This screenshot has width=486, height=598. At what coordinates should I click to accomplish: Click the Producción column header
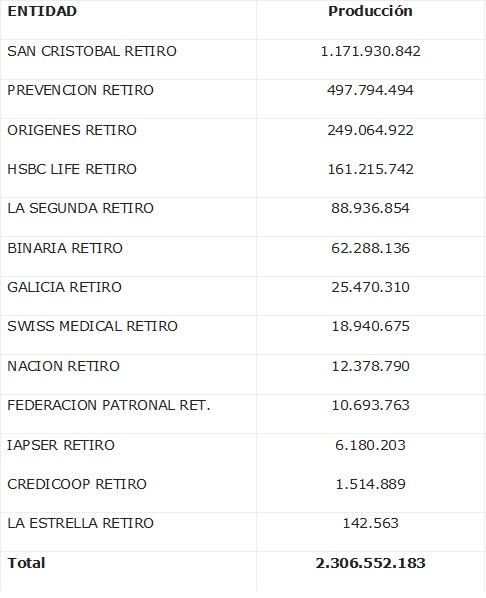tap(370, 11)
